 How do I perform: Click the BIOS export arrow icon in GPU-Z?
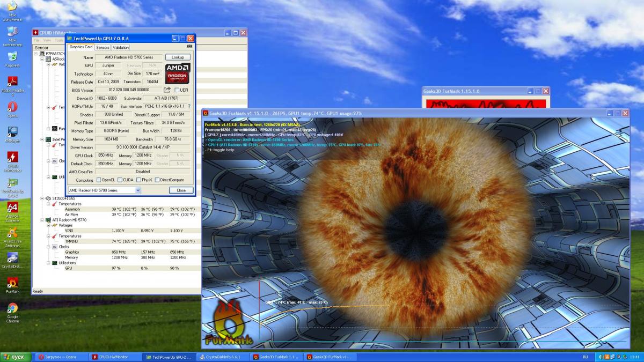click(167, 90)
